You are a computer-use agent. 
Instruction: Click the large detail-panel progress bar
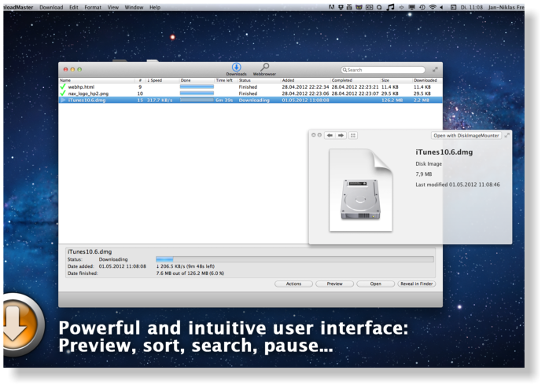pos(295,259)
